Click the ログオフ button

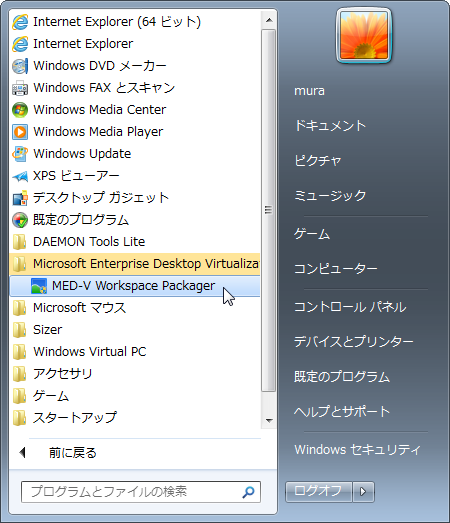tap(319, 492)
